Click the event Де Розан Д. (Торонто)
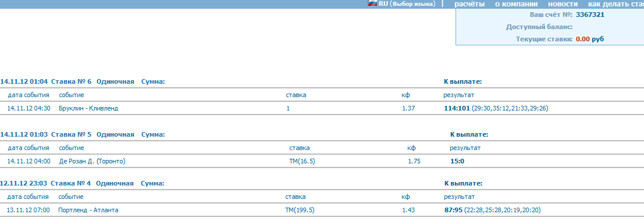Screen dimensions: 644x221 [92, 162]
